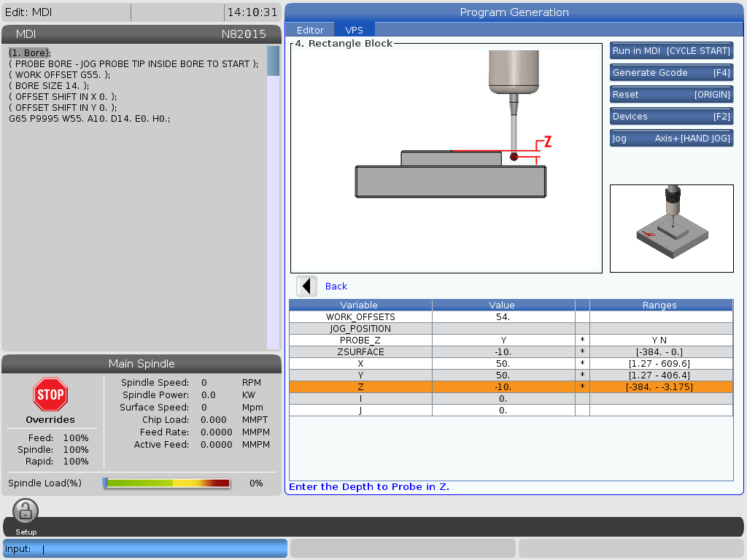Open the Editor tab
Image resolution: width=747 pixels, height=560 pixels.
[310, 30]
